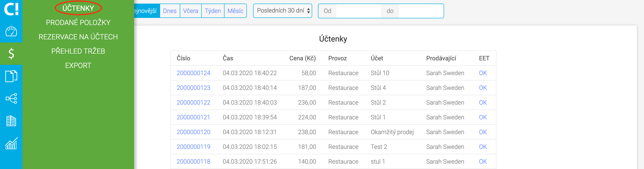Open receipt 2000000124
Image resolution: width=644 pixels, height=169 pixels.
pos(193,73)
